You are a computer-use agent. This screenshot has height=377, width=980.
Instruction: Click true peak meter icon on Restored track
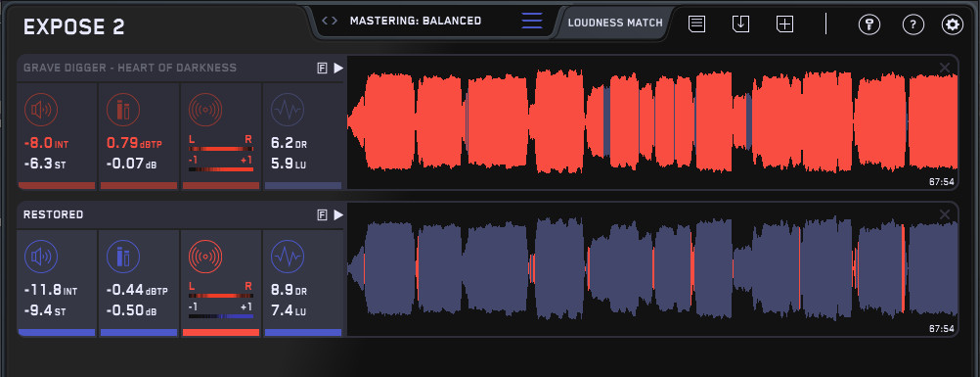click(x=122, y=257)
